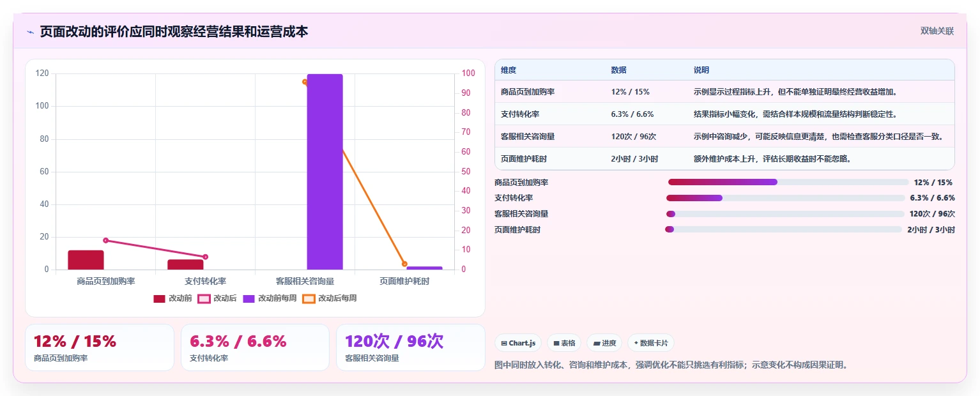Image resolution: width=980 pixels, height=396 pixels.
Task: Click the 支付转化率 progress bar
Action: point(786,198)
